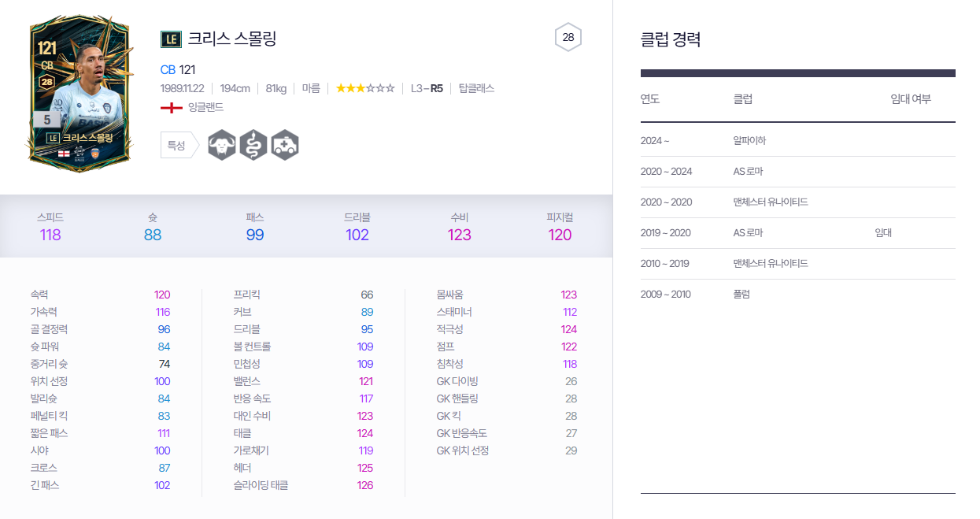Click the 임대 loan marker for 2019 ~ 2020
Viewport: 980px width, 519px height.
tap(883, 233)
